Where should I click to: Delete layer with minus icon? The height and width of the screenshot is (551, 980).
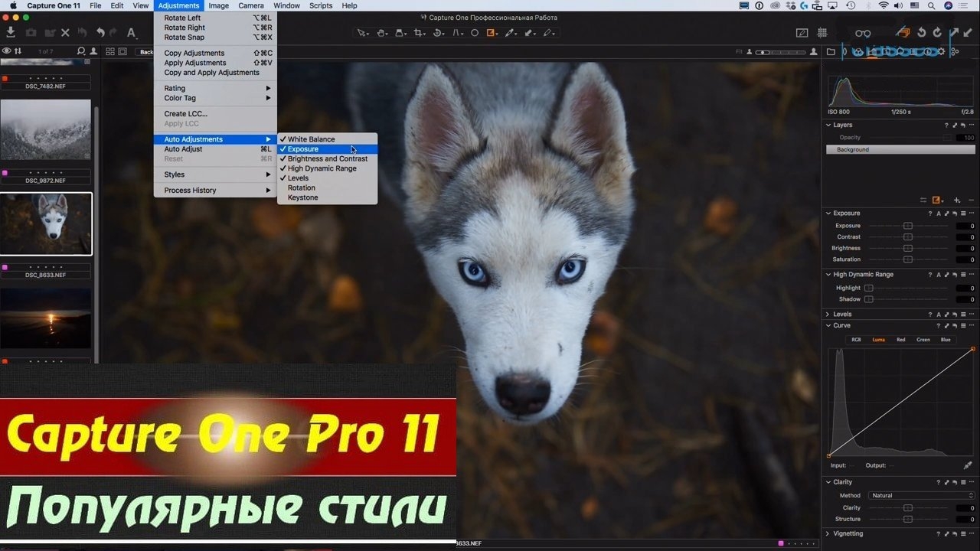(971, 200)
